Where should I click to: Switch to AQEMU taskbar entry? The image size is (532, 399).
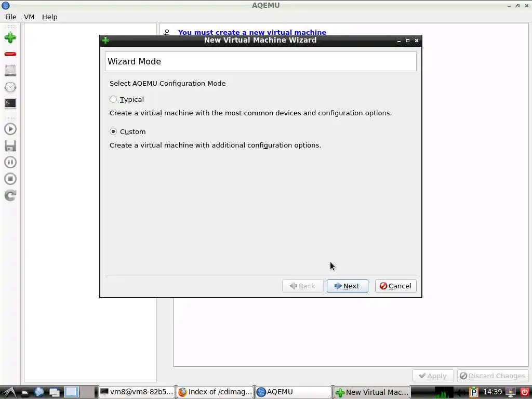tap(294, 392)
